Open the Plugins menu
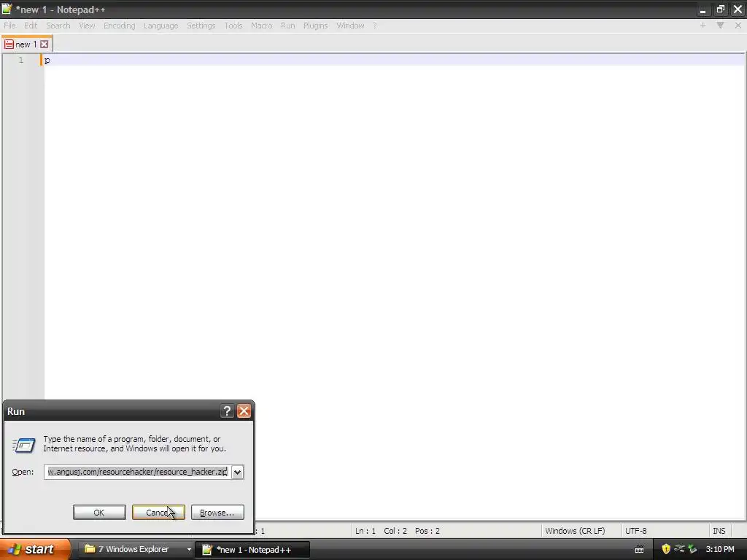This screenshot has width=747, height=560. 315,26
